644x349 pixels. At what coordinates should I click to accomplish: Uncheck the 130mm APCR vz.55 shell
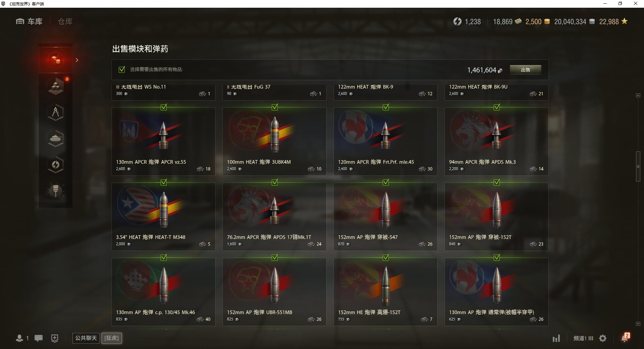164,107
